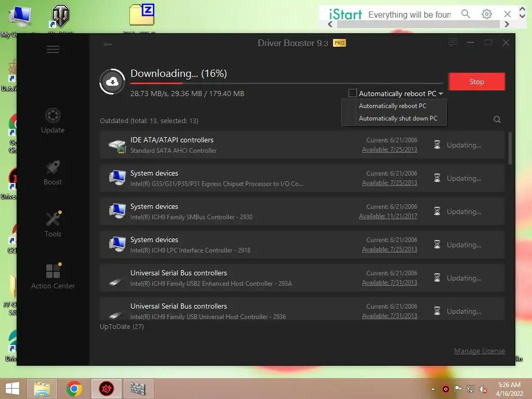Open the Update section in sidebar
Screen dimensions: 532x399
click(52, 121)
